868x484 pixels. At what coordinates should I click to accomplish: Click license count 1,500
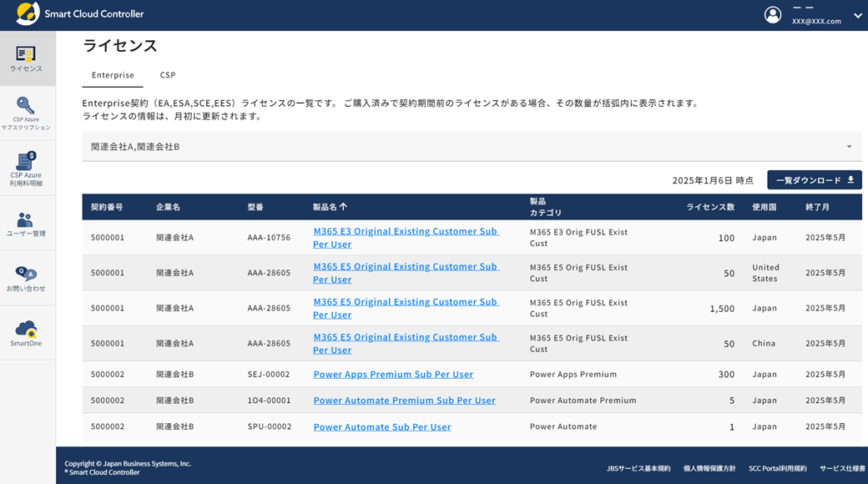[x=722, y=309]
